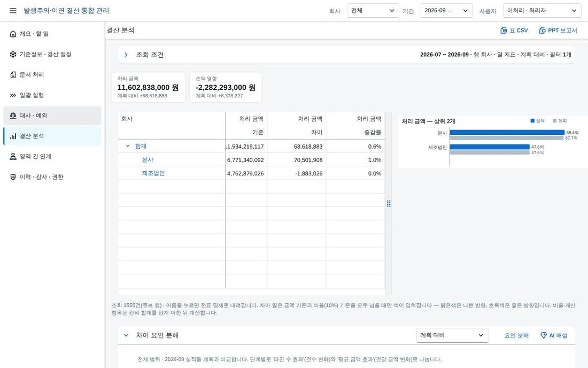Click the 본사 gray 계획 bar
The height and width of the screenshot is (368, 588).
(x=507, y=138)
